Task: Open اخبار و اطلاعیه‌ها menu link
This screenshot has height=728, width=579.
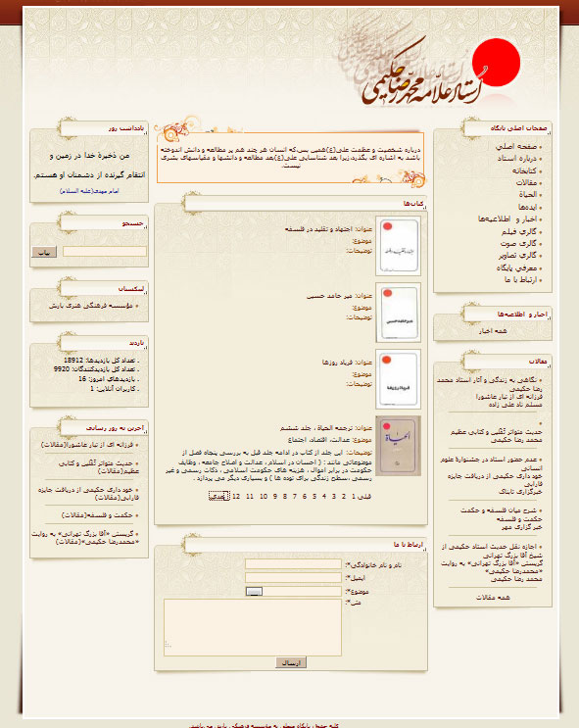Action: (x=507, y=219)
